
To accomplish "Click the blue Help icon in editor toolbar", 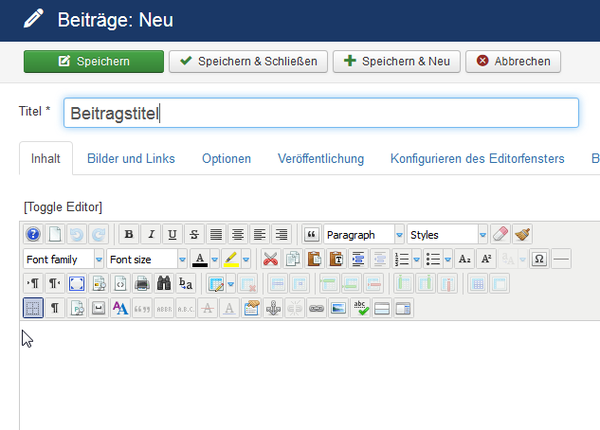I will coord(33,235).
